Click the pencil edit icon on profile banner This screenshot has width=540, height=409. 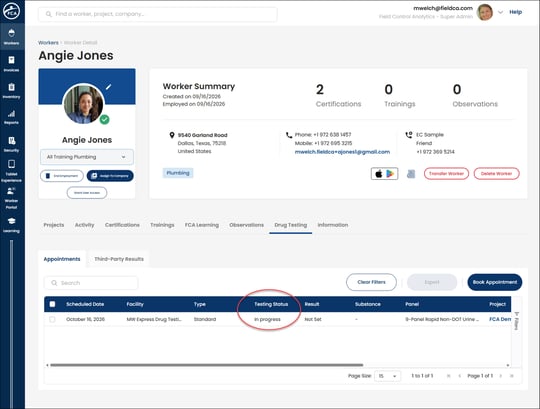(108, 87)
